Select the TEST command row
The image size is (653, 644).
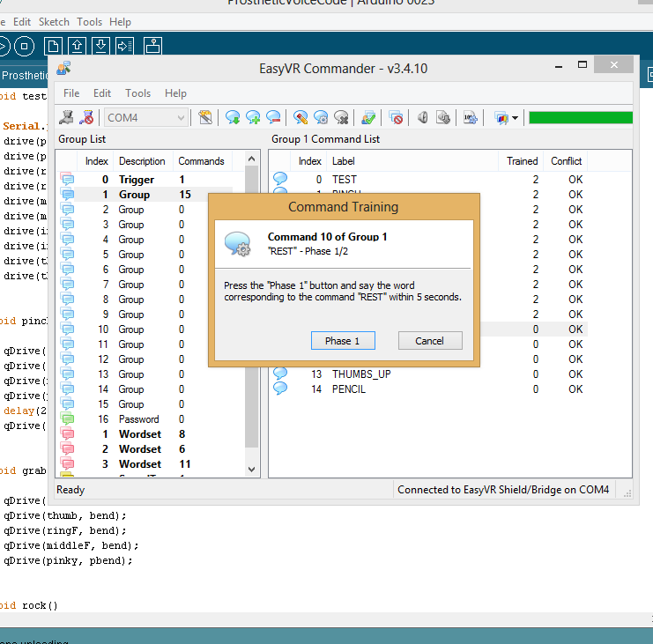point(429,180)
